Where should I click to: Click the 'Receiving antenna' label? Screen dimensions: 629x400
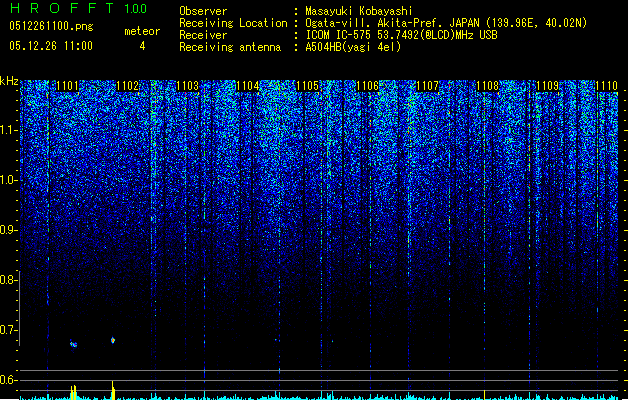tap(230, 47)
